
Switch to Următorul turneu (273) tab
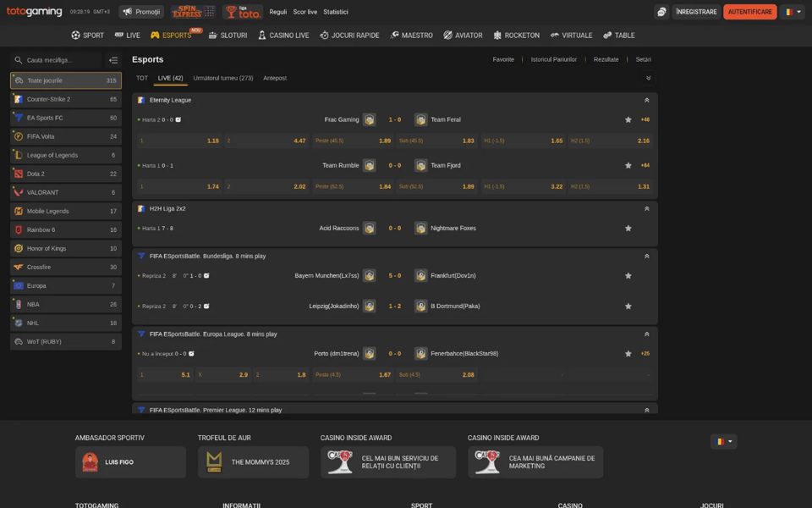(x=223, y=78)
